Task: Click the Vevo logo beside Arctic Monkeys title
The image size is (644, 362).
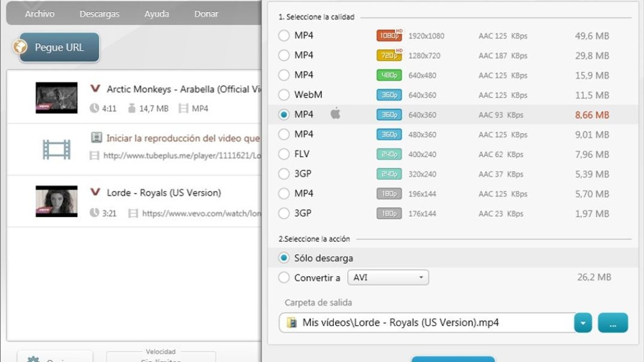Action: point(95,89)
